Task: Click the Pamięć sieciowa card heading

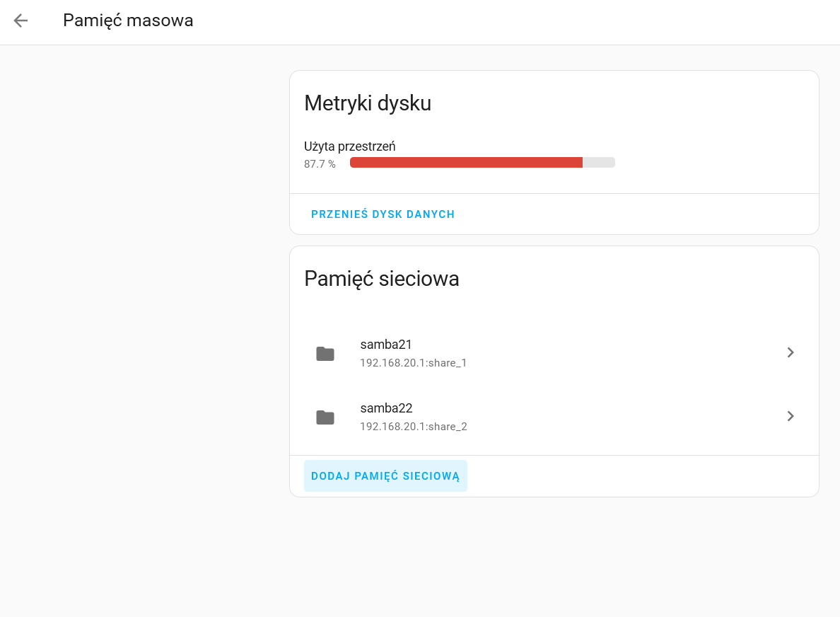Action: [x=382, y=279]
